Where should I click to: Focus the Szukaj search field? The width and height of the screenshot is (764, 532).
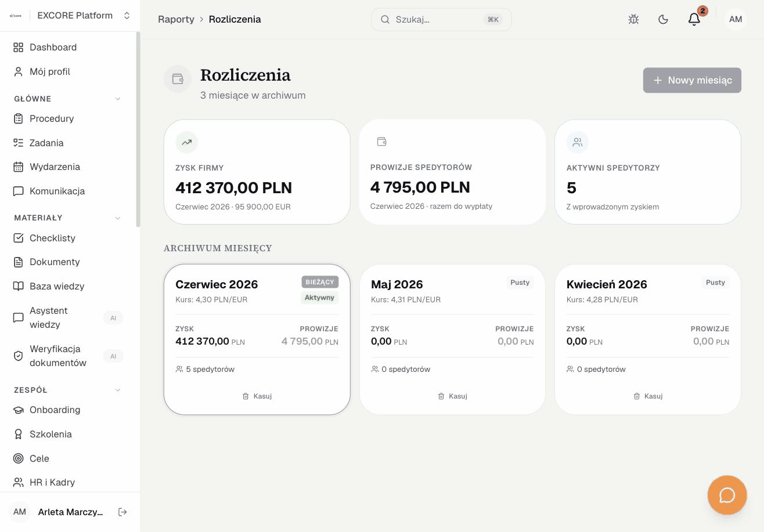[441, 19]
